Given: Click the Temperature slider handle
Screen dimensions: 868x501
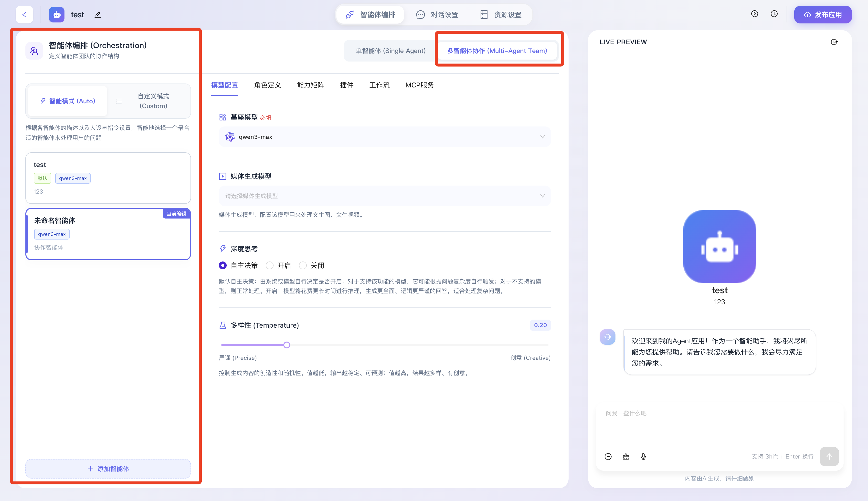Looking at the screenshot, I should click(x=287, y=345).
